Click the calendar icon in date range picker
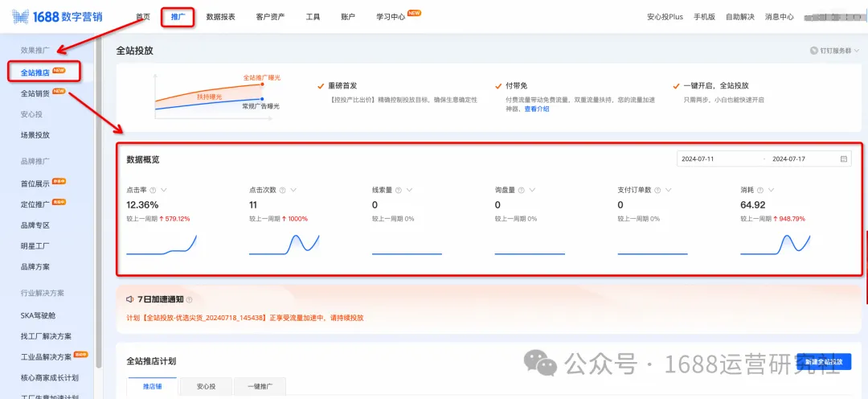 (844, 159)
